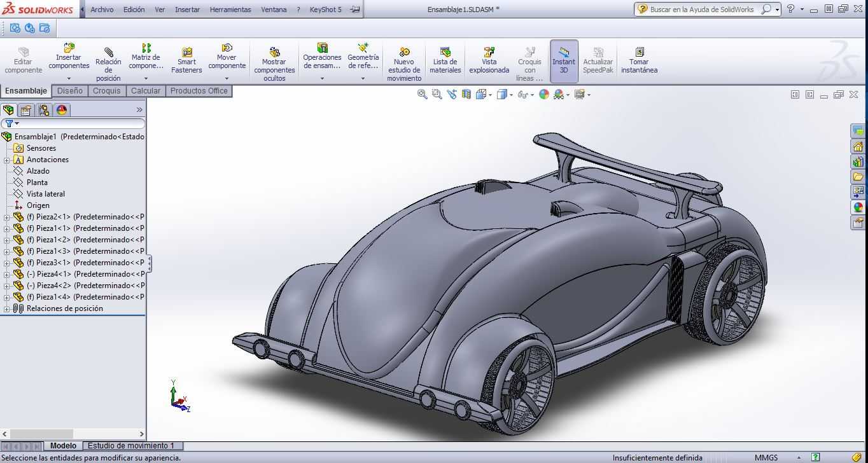Toggle the Instant 3D button
The width and height of the screenshot is (868, 463).
(564, 61)
